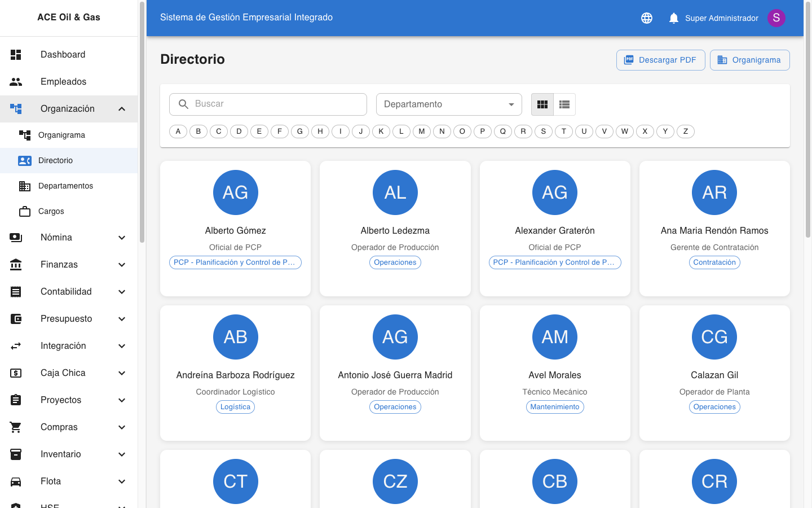
Task: Click the Descargar PDF button
Action: pyautogui.click(x=660, y=60)
